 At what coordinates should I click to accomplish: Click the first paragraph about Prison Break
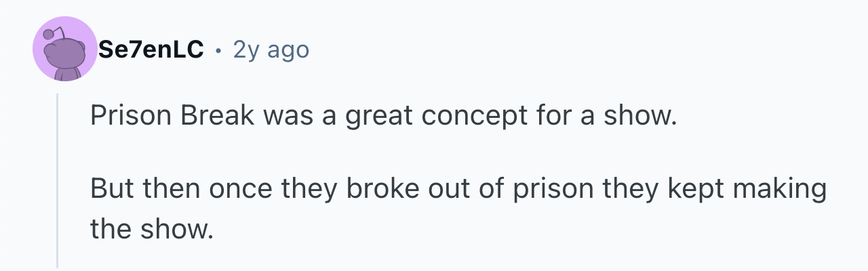(x=383, y=117)
